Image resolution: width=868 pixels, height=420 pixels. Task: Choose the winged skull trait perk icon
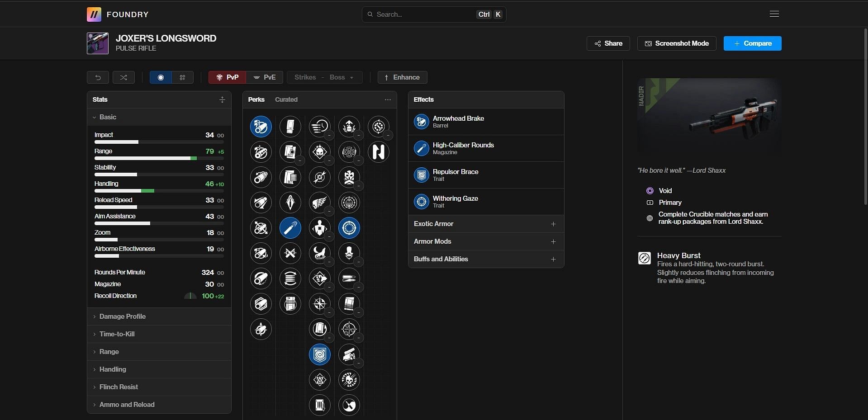[x=320, y=203]
